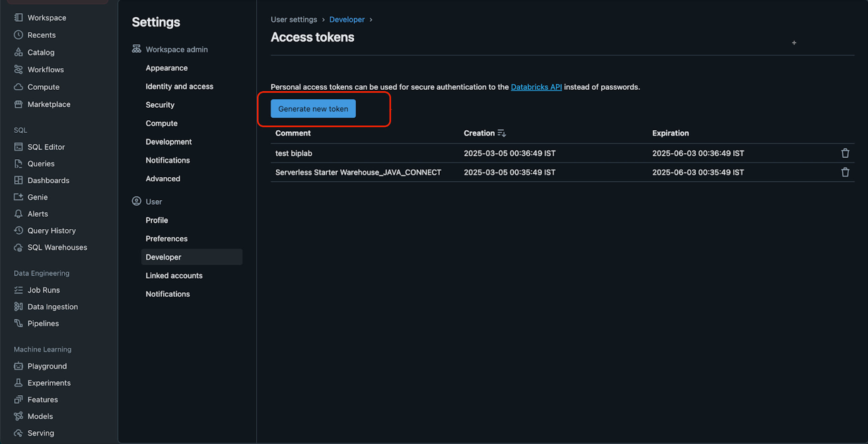Image resolution: width=868 pixels, height=444 pixels.
Task: Open Workspace admin Notifications settings
Action: tap(167, 160)
